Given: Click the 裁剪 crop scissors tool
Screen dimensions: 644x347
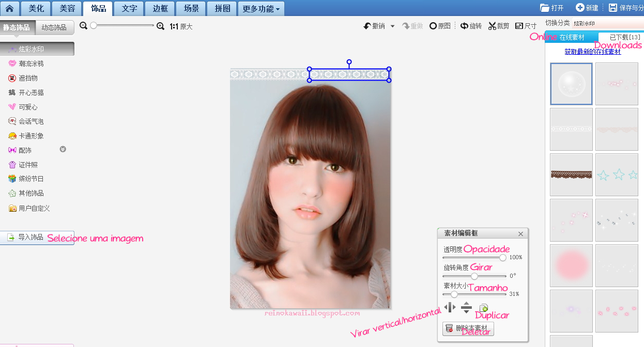Looking at the screenshot, I should (499, 26).
